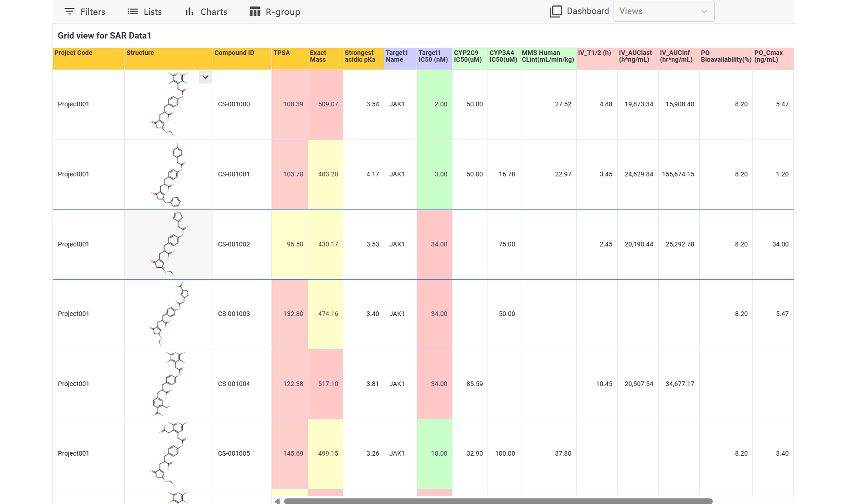Image resolution: width=844 pixels, height=504 pixels.
Task: Select the structure thumbnail of CS-001005
Action: pyautogui.click(x=169, y=454)
